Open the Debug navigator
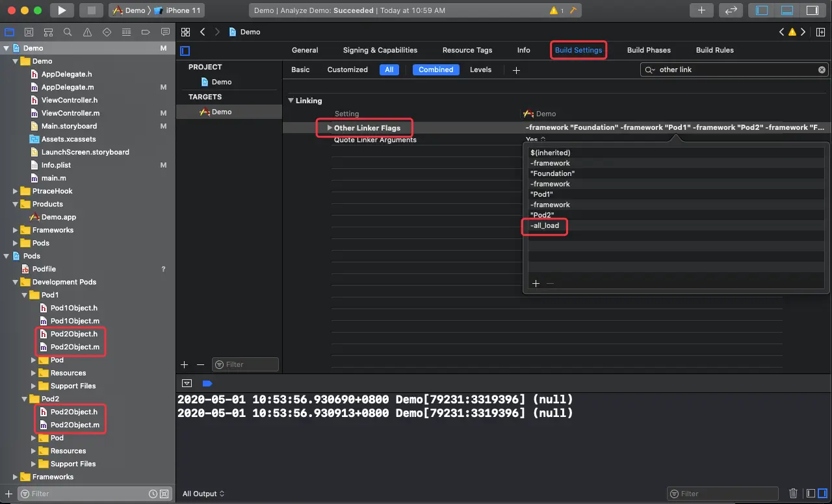 click(x=126, y=32)
